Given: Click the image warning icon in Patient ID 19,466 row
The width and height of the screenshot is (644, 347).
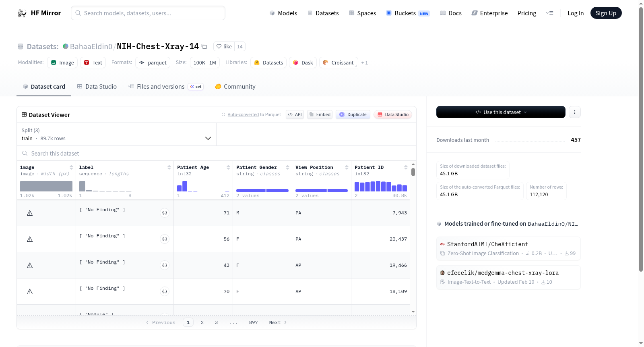Looking at the screenshot, I should 30,265.
